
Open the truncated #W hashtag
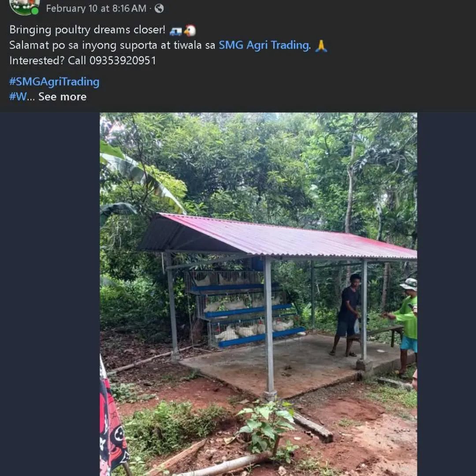[18, 97]
